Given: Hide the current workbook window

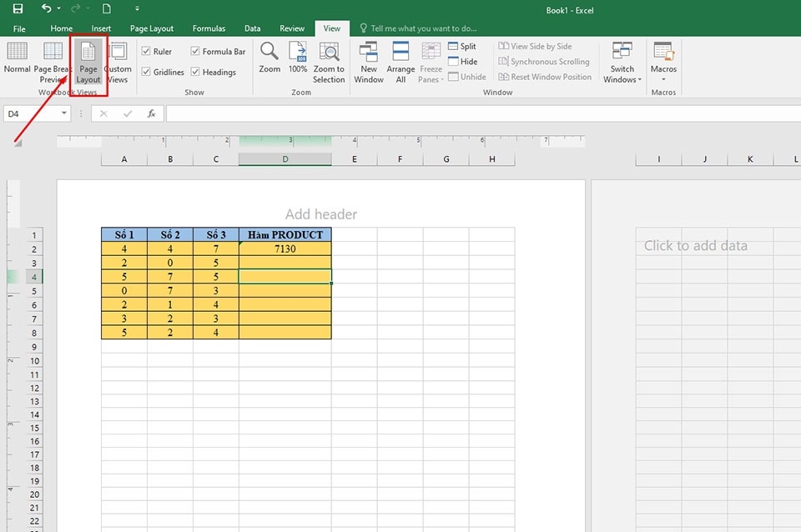Looking at the screenshot, I should pyautogui.click(x=464, y=61).
